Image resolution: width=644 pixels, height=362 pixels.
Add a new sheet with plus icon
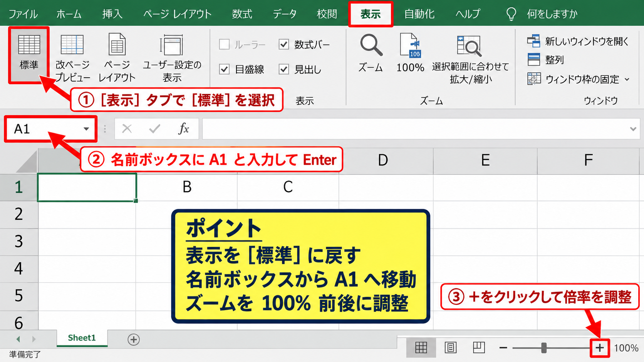[134, 339]
